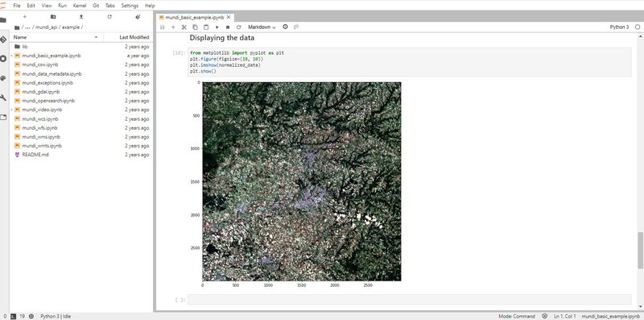Select mundi_data_metadata.ipynb file
This screenshot has width=644, height=320.
tap(81, 73)
